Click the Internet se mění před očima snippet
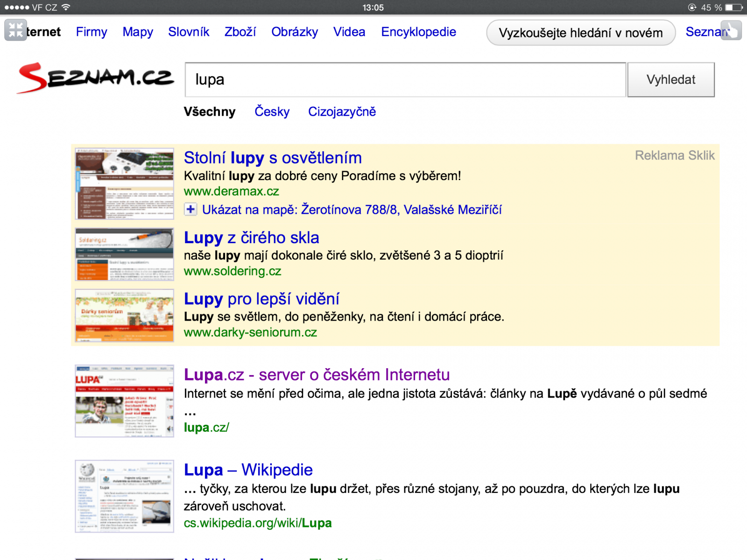The width and height of the screenshot is (747, 560). [x=445, y=402]
